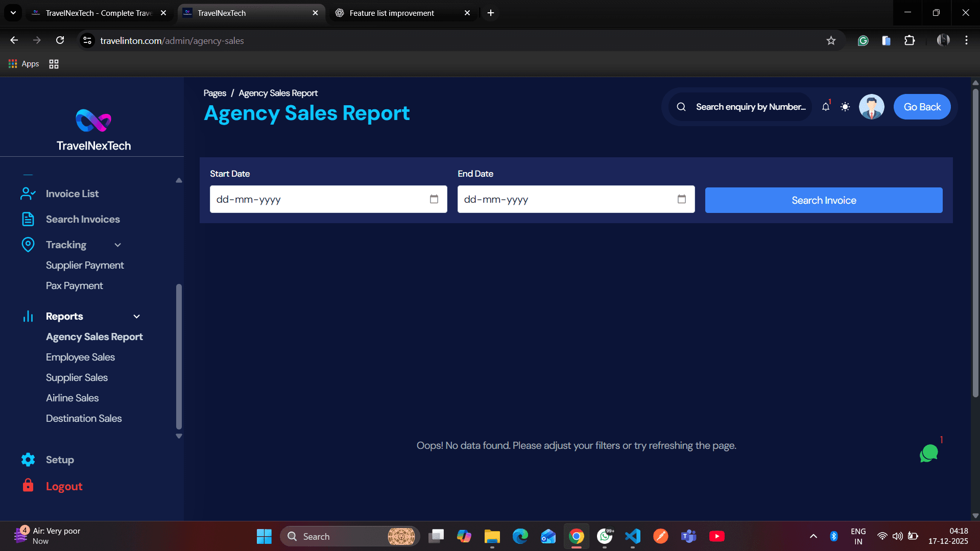Click the Start Date calendar picker icon
980x551 pixels.
click(x=434, y=199)
